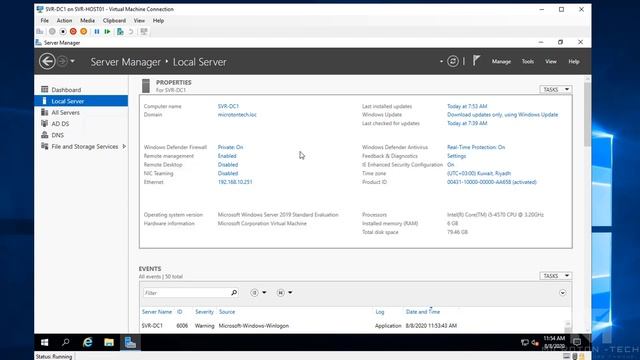Expand the Events filter panel chevron
The height and width of the screenshot is (360, 640).
(x=562, y=293)
